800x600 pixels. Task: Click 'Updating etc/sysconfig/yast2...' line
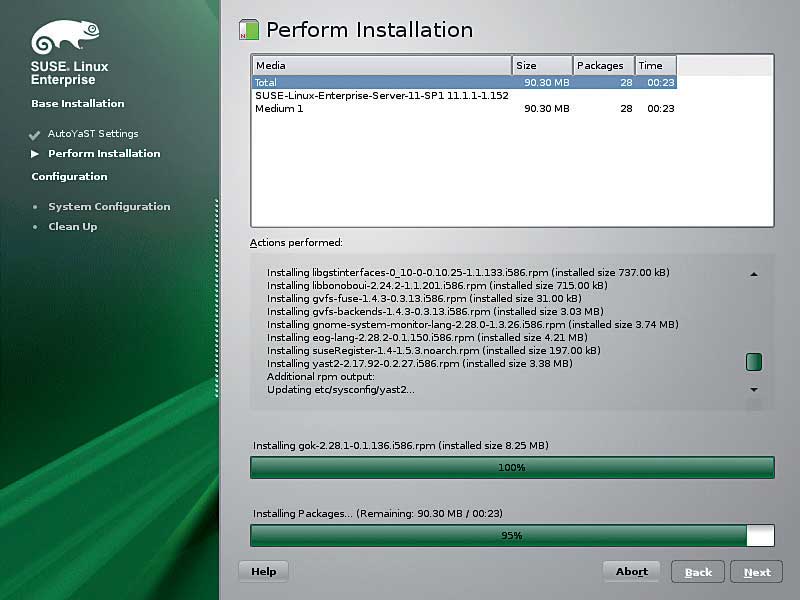pyautogui.click(x=340, y=390)
